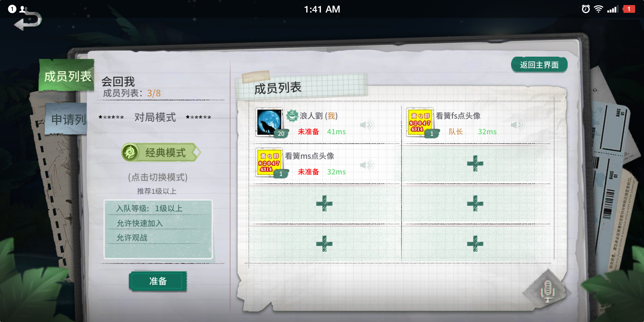This screenshot has height=322, width=644.
Task: Open the wolf moon avatar of 浪人劉
Action: 269,122
